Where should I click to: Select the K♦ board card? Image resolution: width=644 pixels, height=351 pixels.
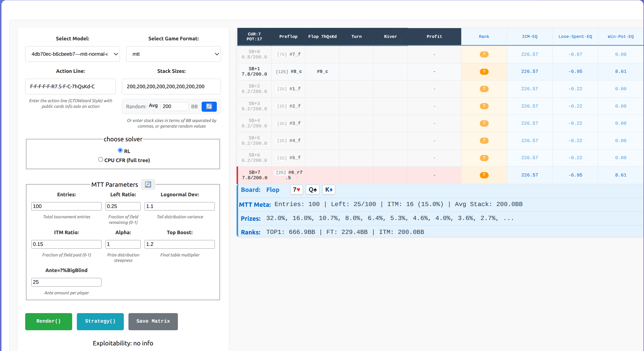click(329, 189)
